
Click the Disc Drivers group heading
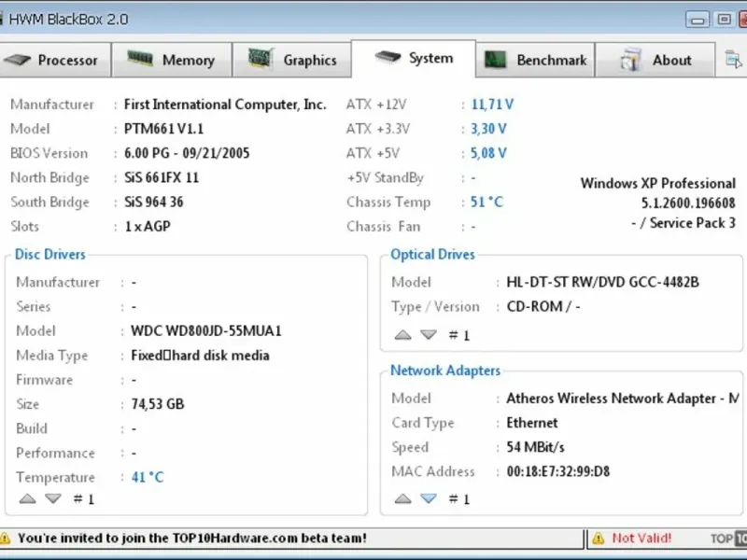[50, 254]
